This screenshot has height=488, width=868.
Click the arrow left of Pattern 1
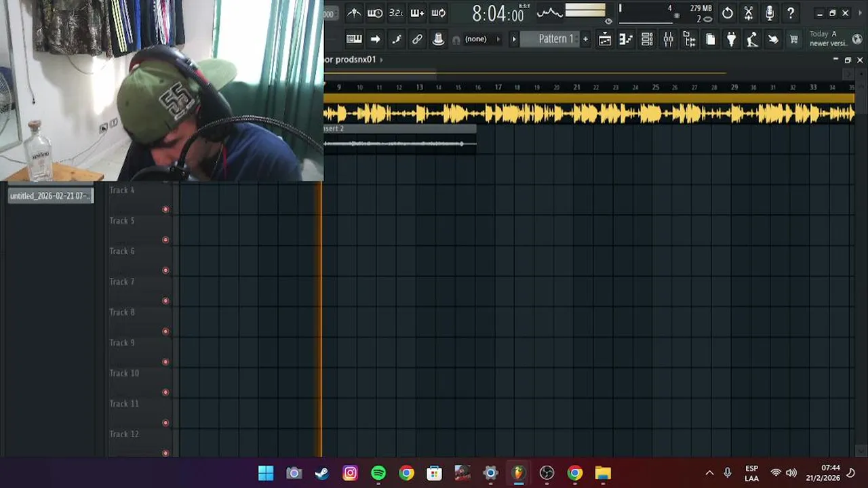(514, 39)
